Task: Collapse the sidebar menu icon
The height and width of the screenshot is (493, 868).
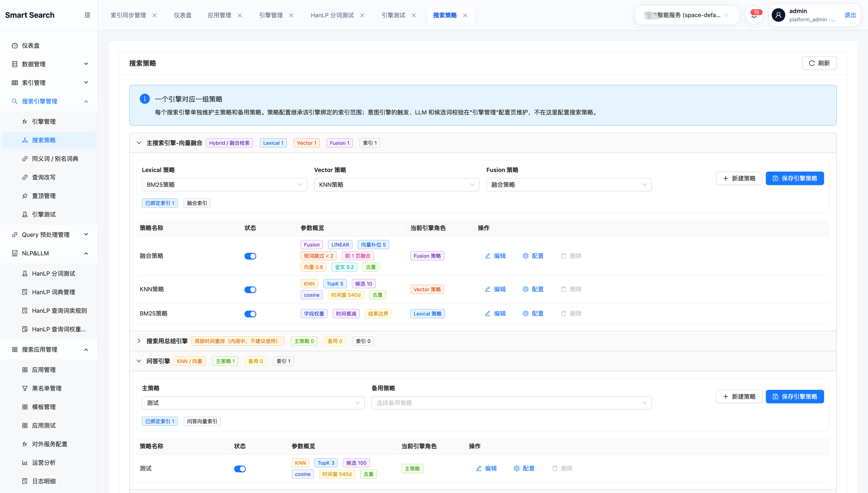Action: tap(87, 15)
